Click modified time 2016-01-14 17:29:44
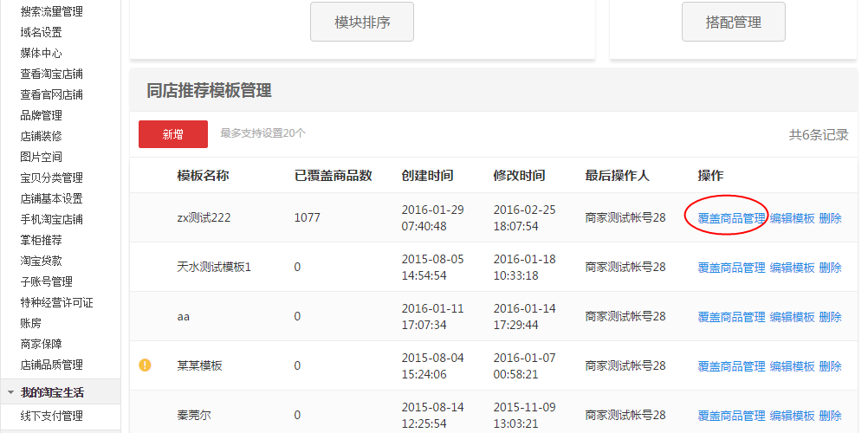 click(x=524, y=317)
